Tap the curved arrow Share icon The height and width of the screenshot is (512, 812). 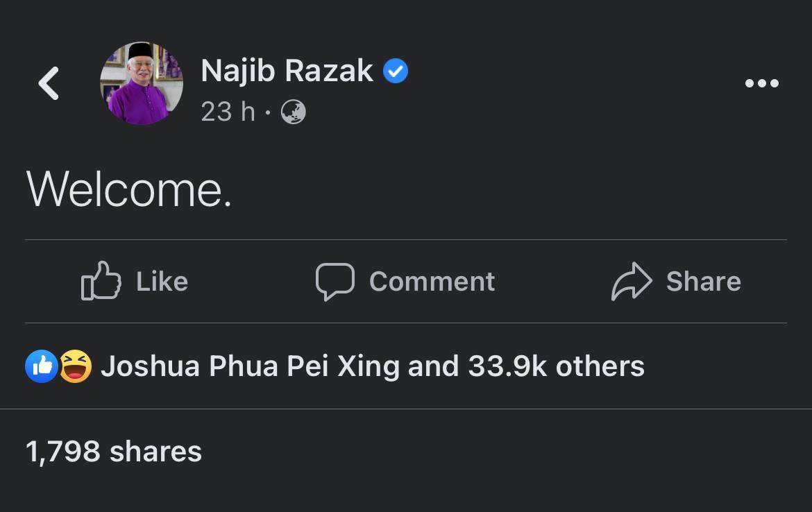(632, 281)
